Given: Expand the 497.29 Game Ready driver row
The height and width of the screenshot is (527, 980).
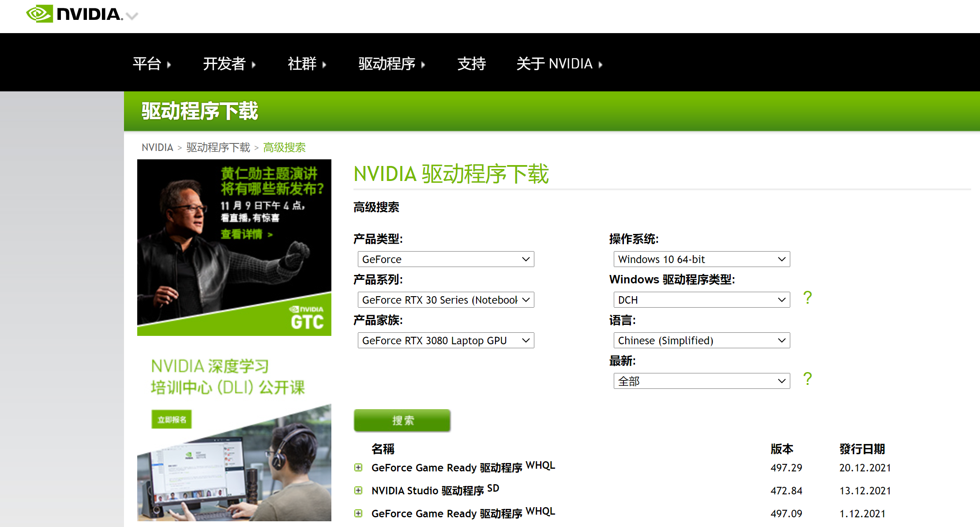Looking at the screenshot, I should [358, 467].
